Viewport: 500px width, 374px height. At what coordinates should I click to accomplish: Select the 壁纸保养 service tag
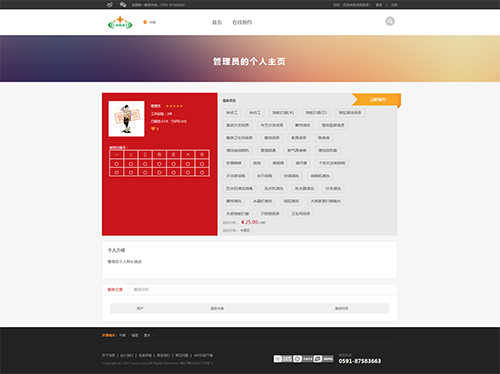pyautogui.click(x=272, y=138)
